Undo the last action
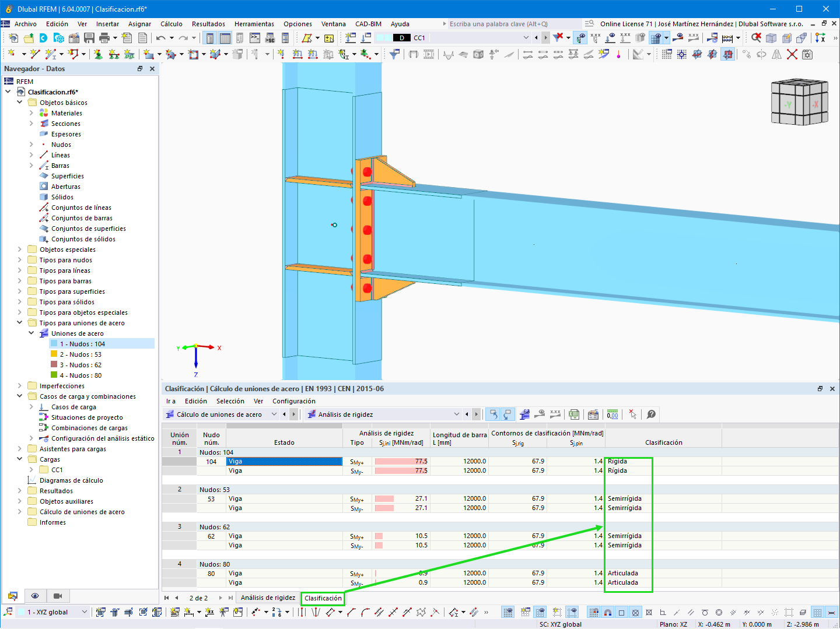This screenshot has width=840, height=629. point(160,38)
